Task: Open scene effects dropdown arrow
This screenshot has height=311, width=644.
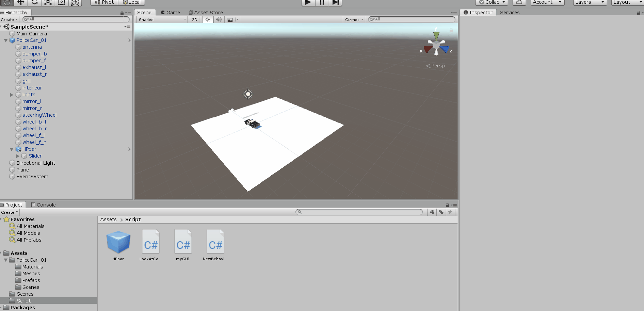Action: pyautogui.click(x=238, y=20)
